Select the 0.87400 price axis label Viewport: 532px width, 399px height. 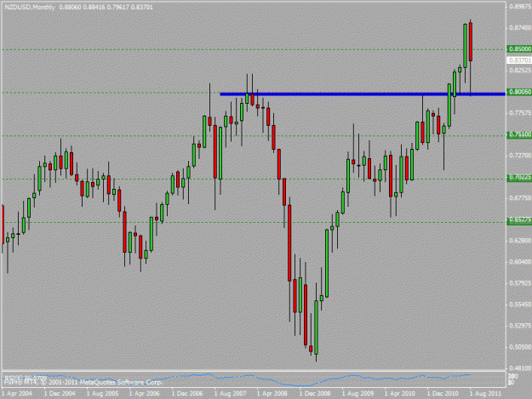520,28
